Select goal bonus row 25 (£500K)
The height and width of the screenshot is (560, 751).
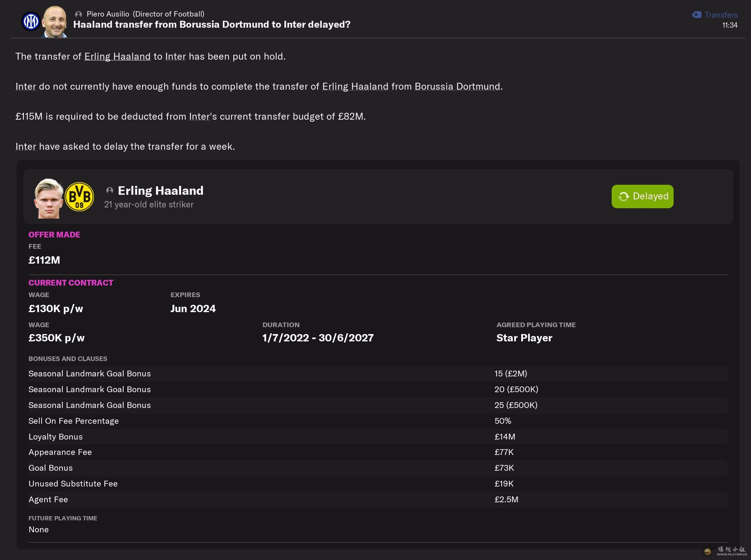coord(378,405)
